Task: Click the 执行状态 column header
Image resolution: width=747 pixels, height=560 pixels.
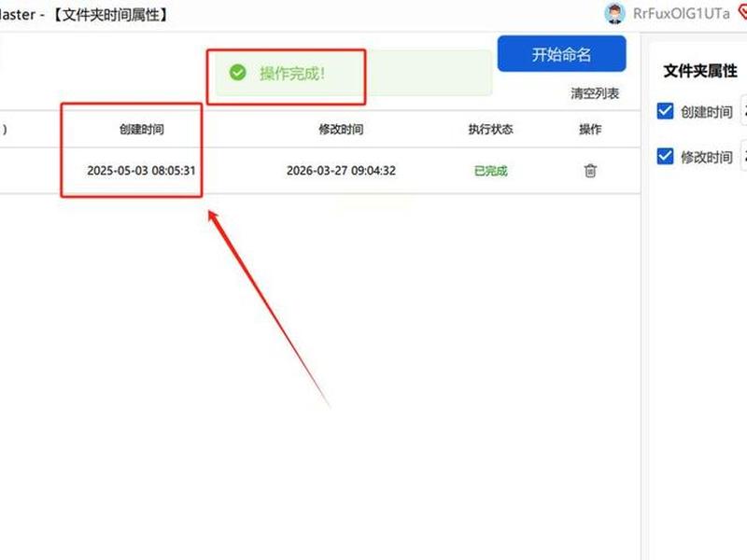Action: [491, 129]
